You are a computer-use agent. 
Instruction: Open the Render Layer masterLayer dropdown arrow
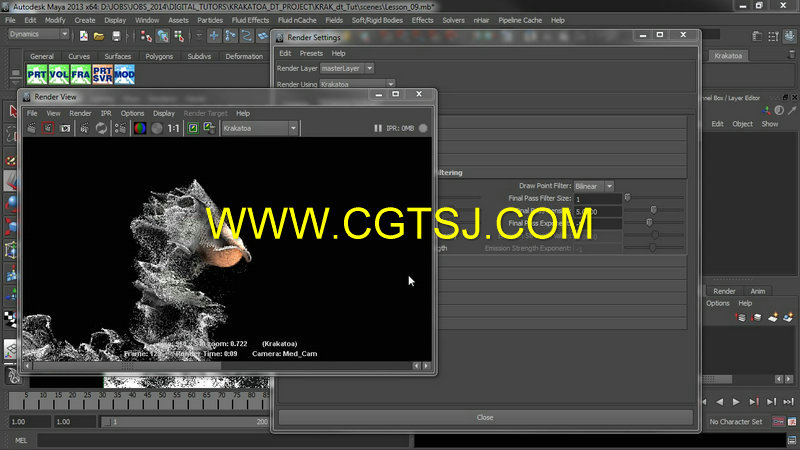tap(369, 68)
